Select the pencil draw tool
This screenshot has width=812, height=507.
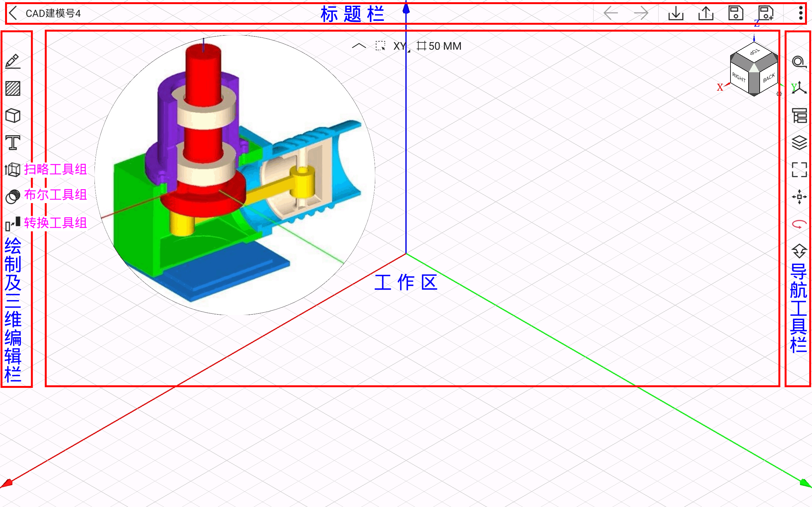pos(13,61)
